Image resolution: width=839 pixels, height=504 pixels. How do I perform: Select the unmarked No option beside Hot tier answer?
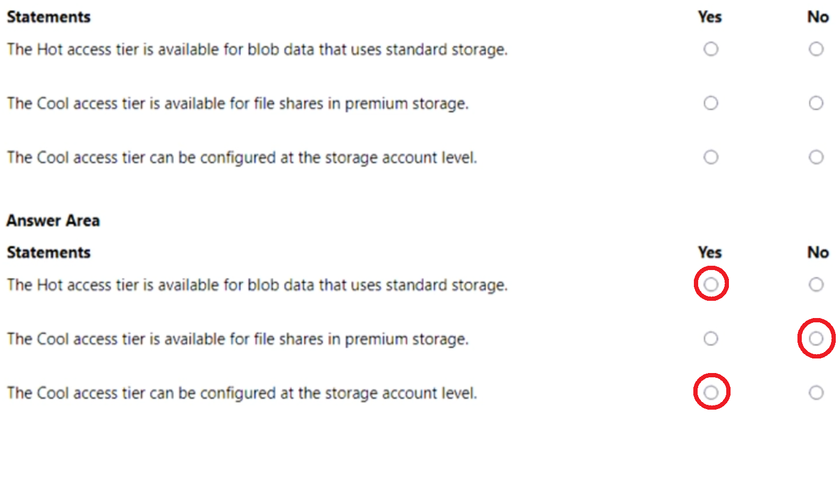pyautogui.click(x=816, y=285)
